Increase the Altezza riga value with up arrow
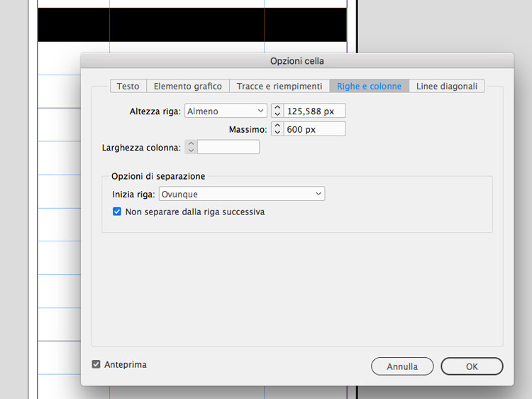 click(277, 107)
